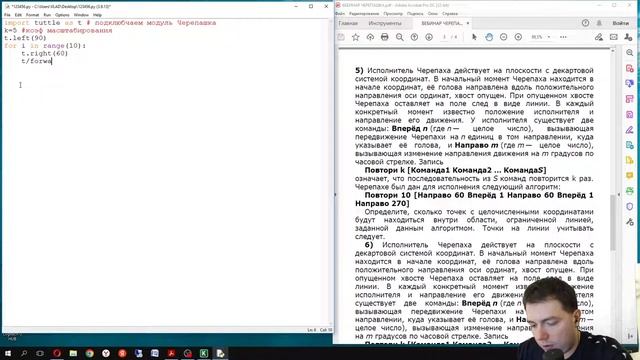The height and width of the screenshot is (360, 640).
Task: Open the Окно menu in Acrobat
Action: coord(433,13)
